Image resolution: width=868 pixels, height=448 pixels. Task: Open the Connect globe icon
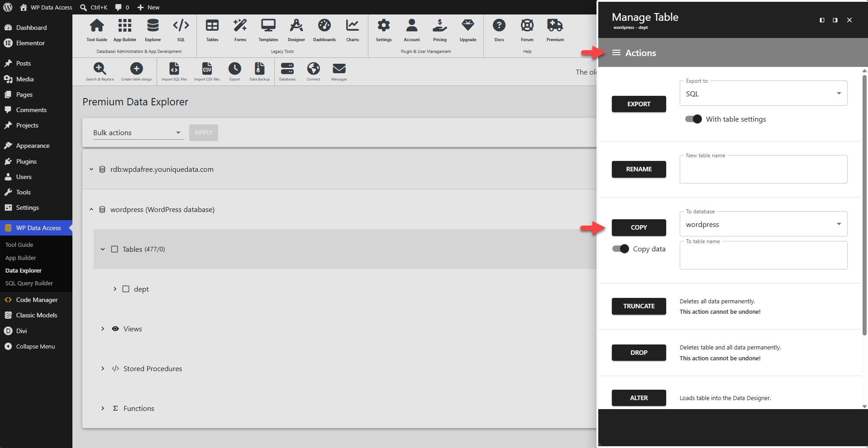click(313, 69)
